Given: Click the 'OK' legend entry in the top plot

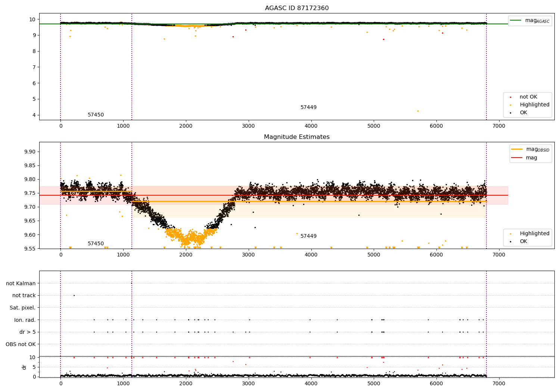Looking at the screenshot, I should pyautogui.click(x=519, y=113).
